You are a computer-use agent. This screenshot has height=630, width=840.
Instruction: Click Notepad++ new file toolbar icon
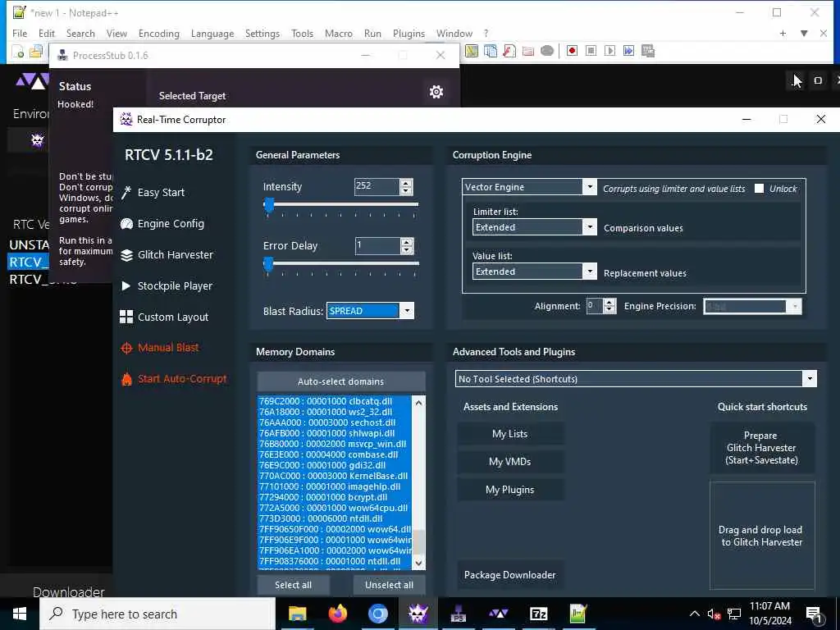pyautogui.click(x=18, y=52)
